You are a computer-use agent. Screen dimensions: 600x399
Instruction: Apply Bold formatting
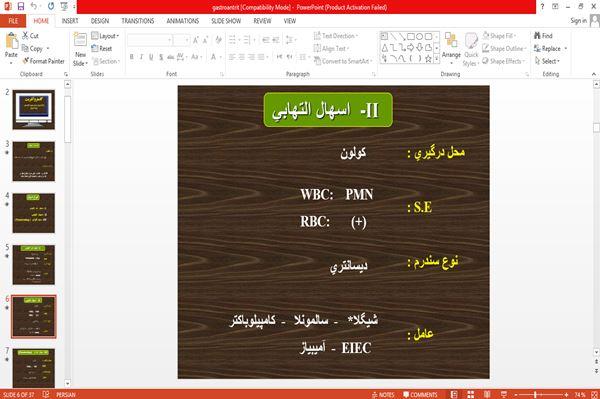point(132,57)
